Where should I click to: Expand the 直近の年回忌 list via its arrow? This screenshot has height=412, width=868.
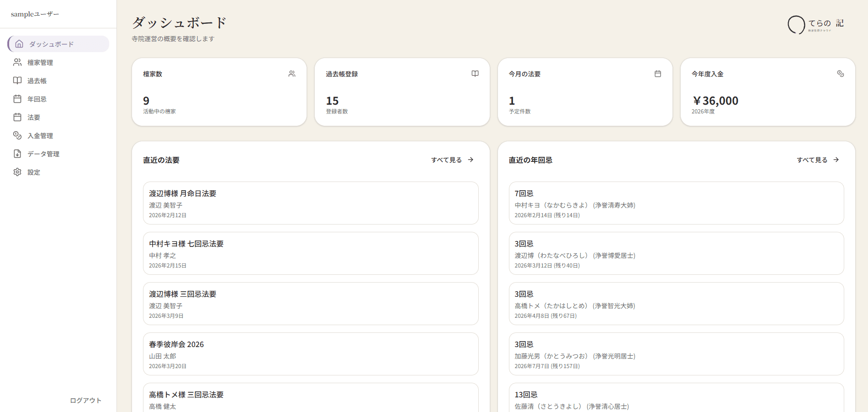pyautogui.click(x=837, y=160)
